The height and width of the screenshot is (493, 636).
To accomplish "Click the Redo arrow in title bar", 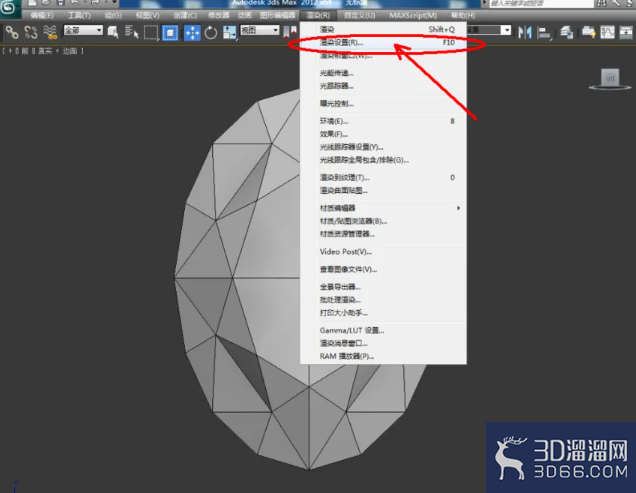I will coord(95,3).
